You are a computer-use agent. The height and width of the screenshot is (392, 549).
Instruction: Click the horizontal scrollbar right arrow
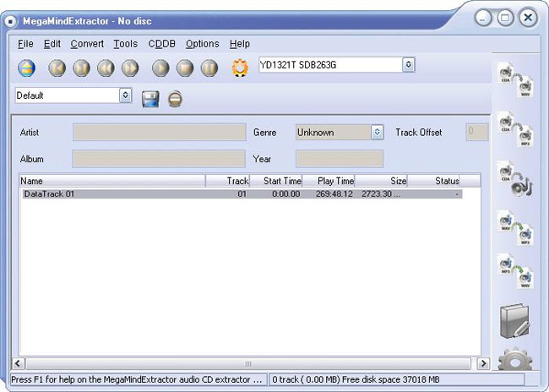coord(484,363)
